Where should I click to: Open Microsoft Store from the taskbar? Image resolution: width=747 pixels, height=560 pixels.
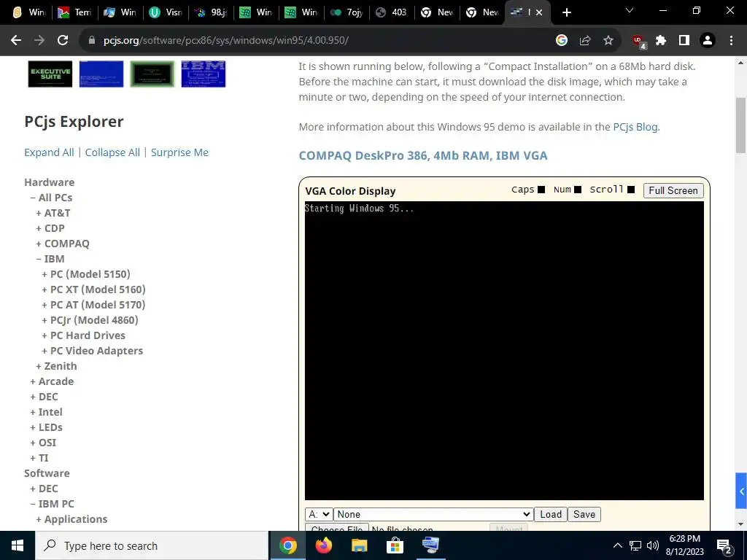click(395, 545)
